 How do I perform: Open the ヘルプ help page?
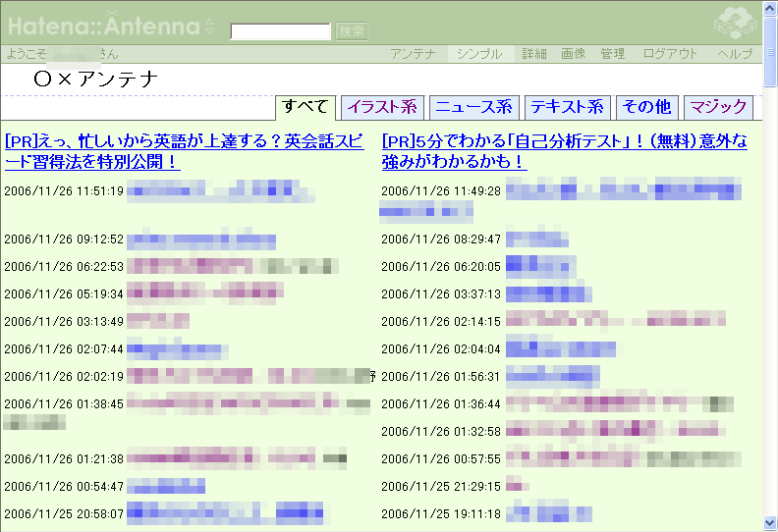(735, 54)
